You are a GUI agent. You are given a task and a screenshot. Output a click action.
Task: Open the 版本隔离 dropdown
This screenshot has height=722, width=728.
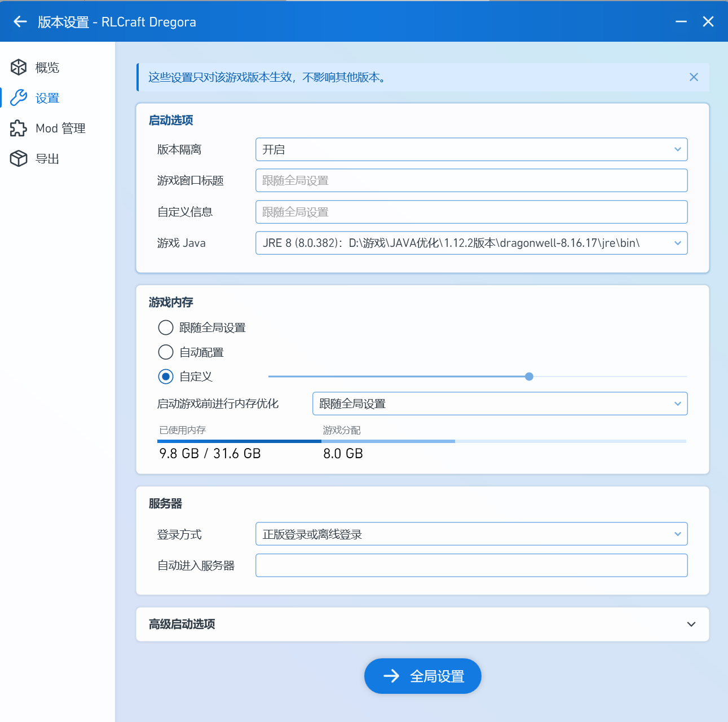coord(471,149)
